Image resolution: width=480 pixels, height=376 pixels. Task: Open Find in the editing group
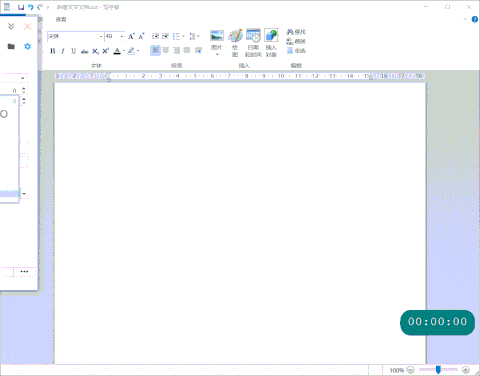(x=296, y=32)
